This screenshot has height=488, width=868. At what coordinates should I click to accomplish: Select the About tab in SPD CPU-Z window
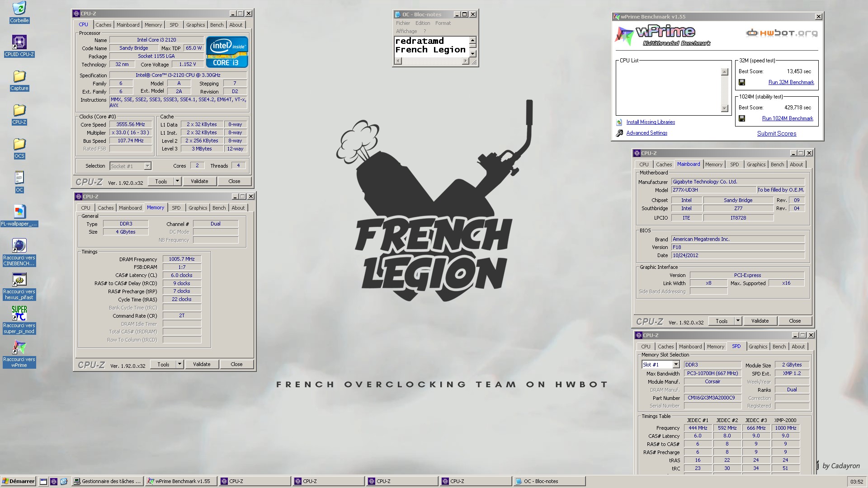798,347
